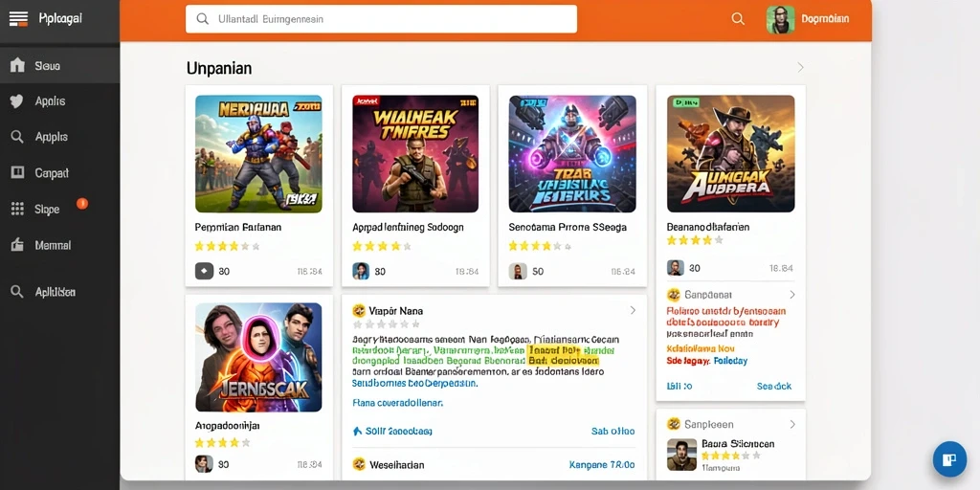Select the heart icon next to Apolis
This screenshot has width=980, height=490.
17,101
